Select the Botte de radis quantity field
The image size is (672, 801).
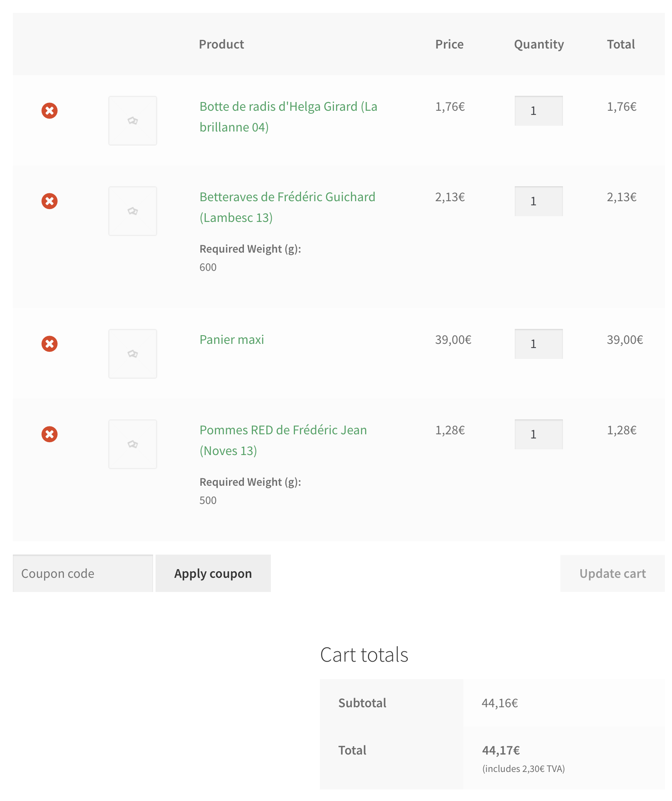coord(538,110)
